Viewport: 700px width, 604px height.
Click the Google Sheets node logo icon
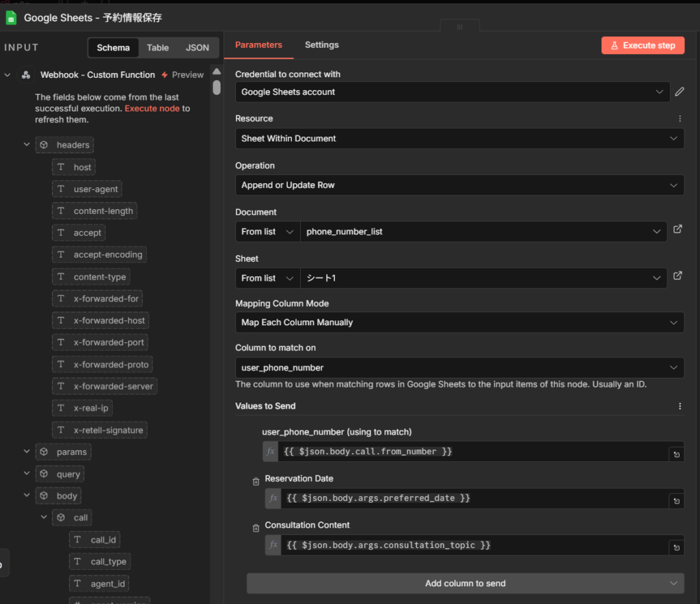pos(11,17)
